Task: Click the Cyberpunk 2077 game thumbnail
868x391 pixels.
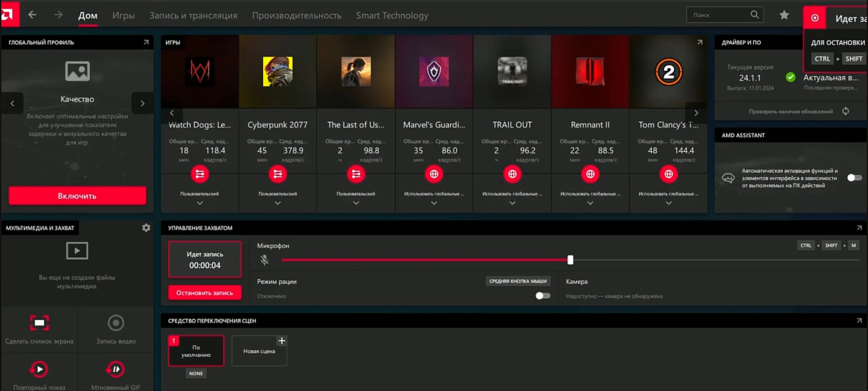Action: pyautogui.click(x=278, y=71)
